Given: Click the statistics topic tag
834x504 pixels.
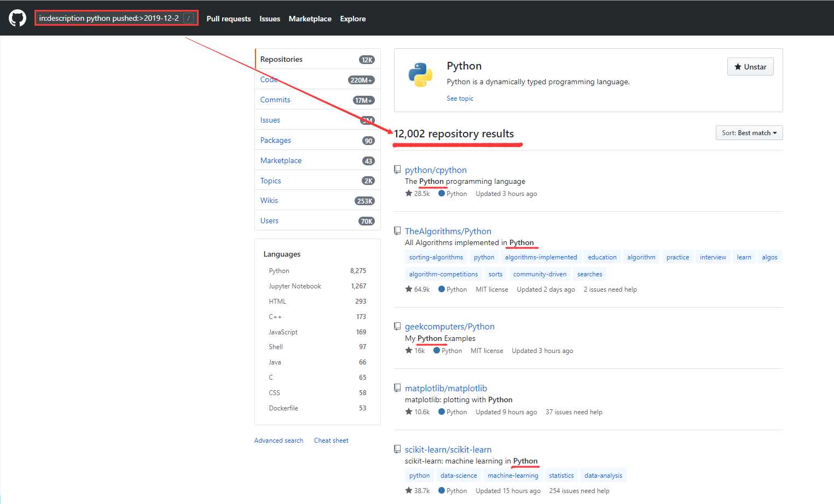Looking at the screenshot, I should click(x=561, y=476).
